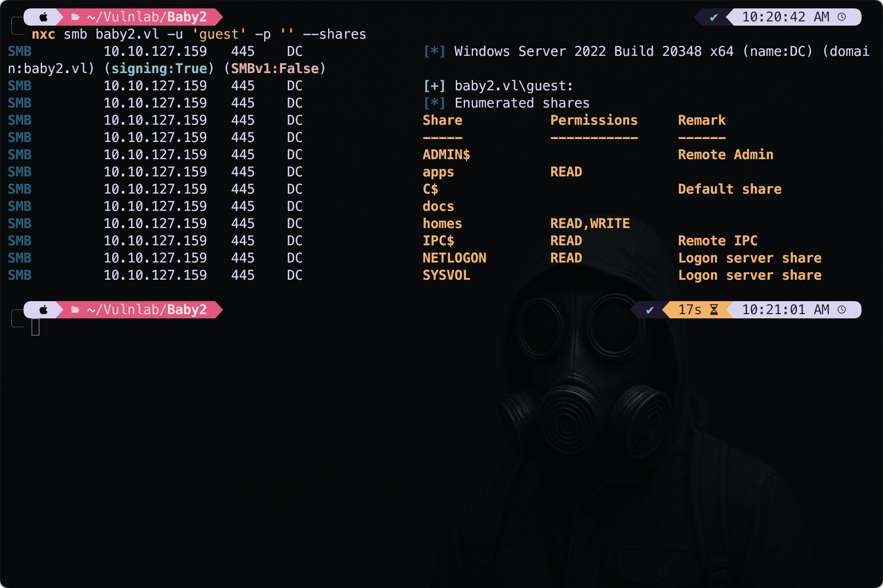Click the signing:True text

(159, 68)
